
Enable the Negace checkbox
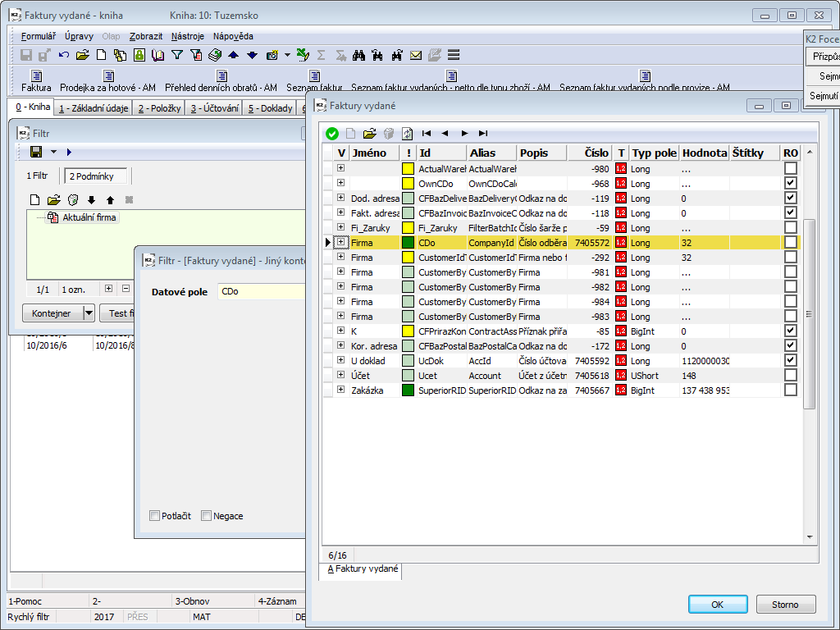(x=207, y=516)
